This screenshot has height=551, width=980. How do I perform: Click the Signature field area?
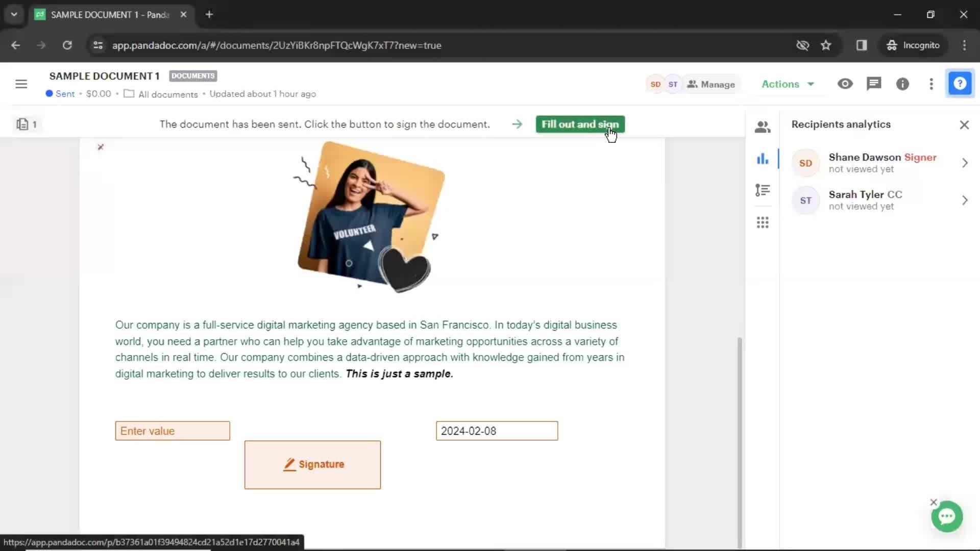313,465
